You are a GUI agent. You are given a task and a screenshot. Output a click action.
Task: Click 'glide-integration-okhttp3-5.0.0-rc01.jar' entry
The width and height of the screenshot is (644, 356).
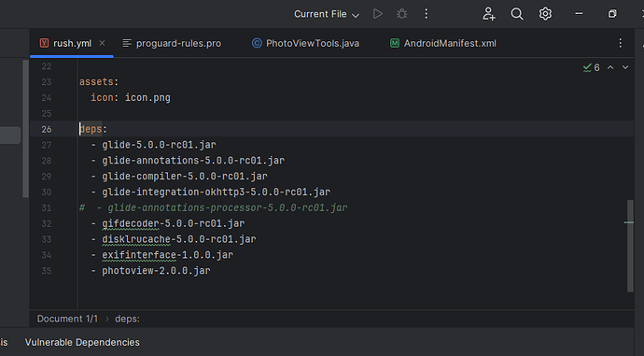[x=216, y=192]
